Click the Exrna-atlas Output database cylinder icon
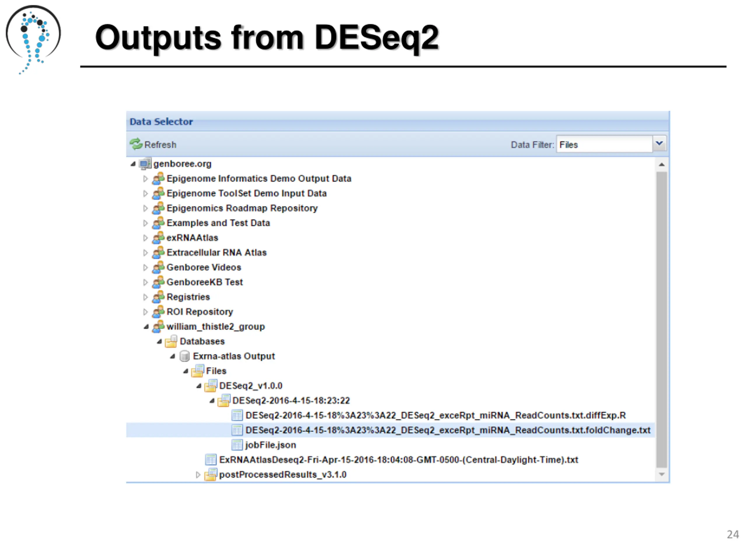This screenshot has width=747, height=560. [184, 356]
